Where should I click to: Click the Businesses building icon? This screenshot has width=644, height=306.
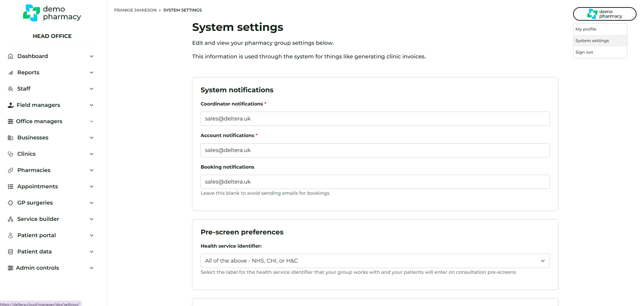click(11, 138)
